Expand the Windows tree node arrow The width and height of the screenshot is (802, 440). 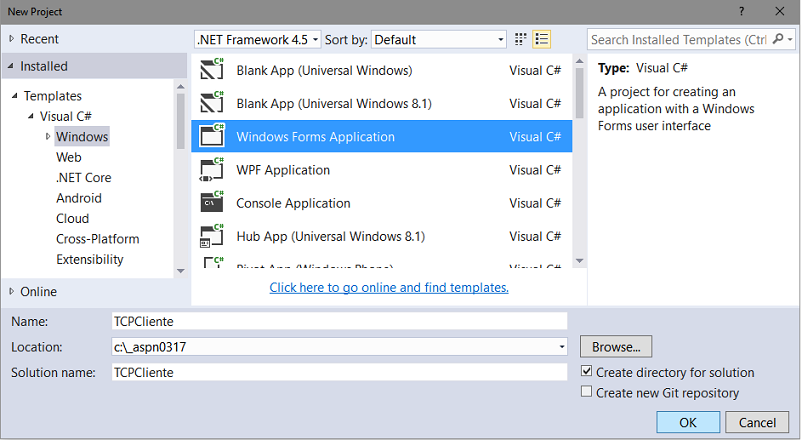(x=48, y=137)
